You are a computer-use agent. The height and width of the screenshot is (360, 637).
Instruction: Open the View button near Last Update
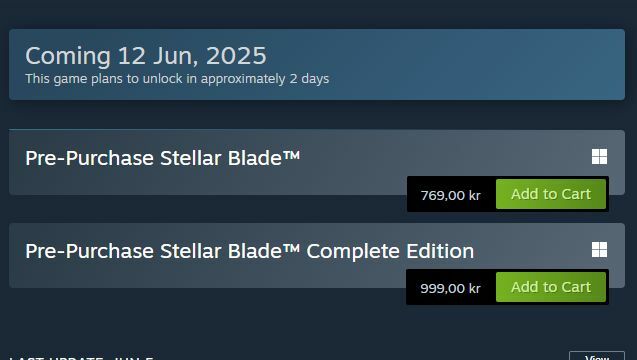pos(597,356)
